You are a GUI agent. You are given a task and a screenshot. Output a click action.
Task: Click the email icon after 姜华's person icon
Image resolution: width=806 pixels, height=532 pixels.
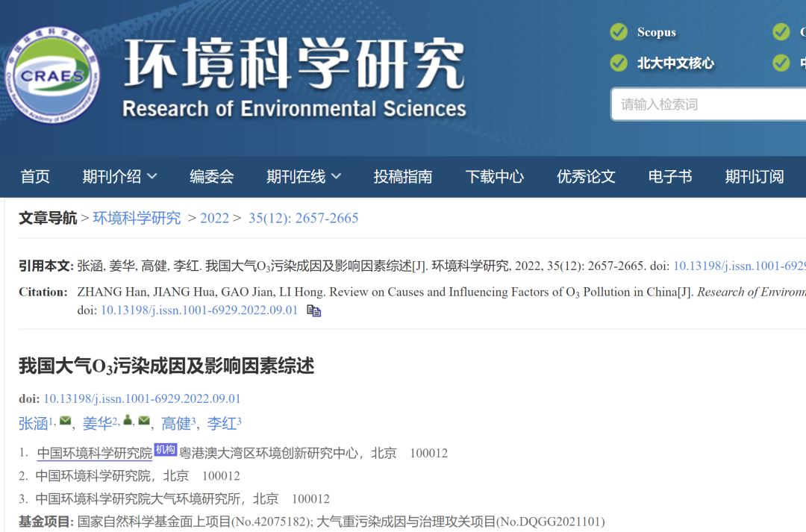[x=144, y=421]
